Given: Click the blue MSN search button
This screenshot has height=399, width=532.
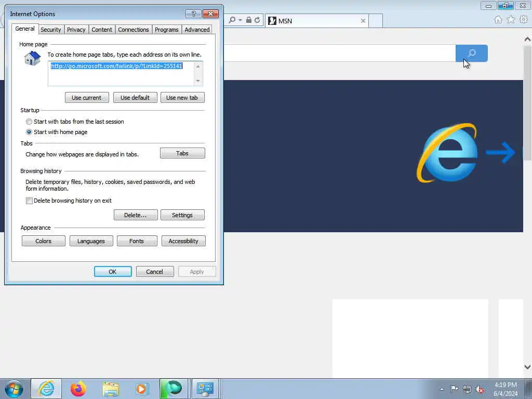Looking at the screenshot, I should click(472, 54).
